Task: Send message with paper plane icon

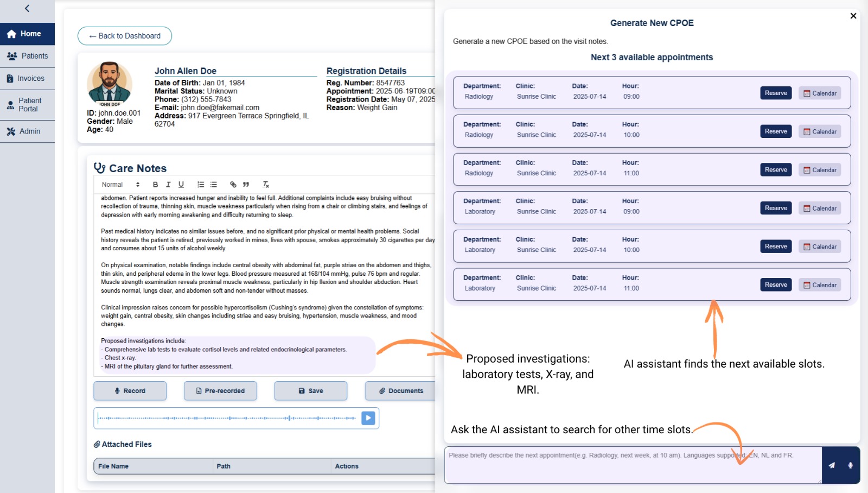Action: pos(832,465)
